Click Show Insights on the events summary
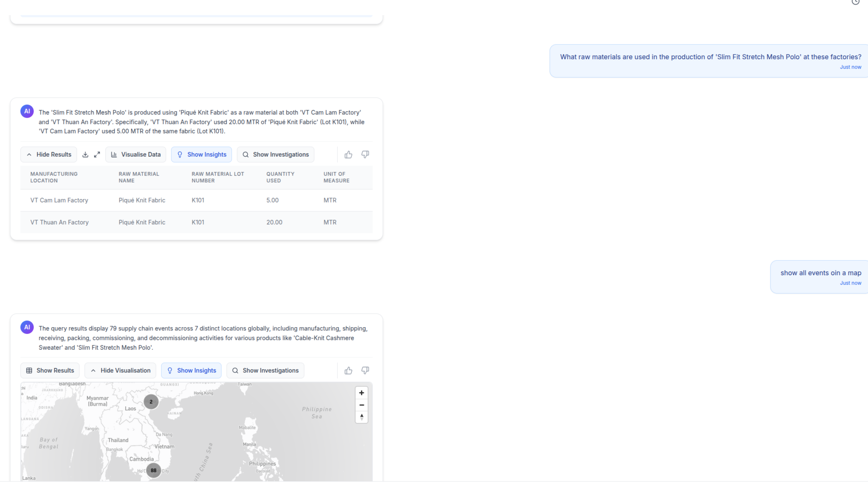The image size is (868, 488). coord(191,370)
